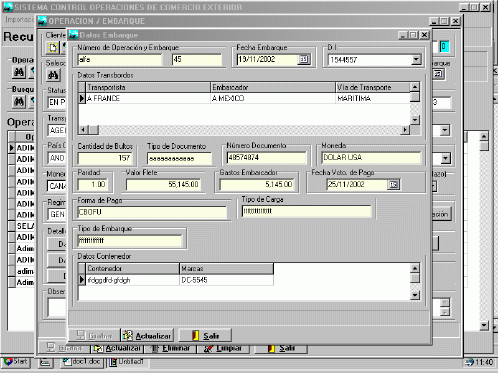498x373 pixels.
Task: Click scroll-up arrow of Datos Contenedor grid
Action: point(415,268)
